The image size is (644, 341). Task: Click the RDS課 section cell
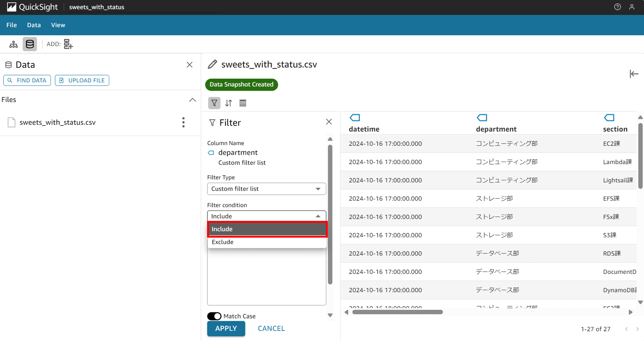(x=612, y=254)
